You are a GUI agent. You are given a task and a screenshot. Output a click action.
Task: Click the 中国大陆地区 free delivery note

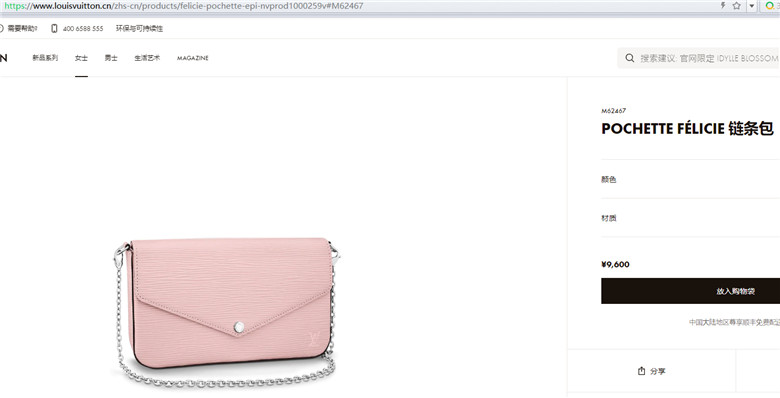coord(734,322)
